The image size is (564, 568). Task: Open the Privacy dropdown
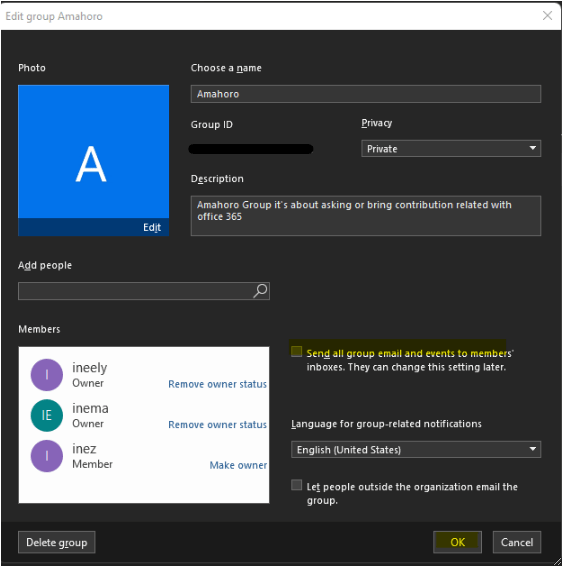[451, 149]
